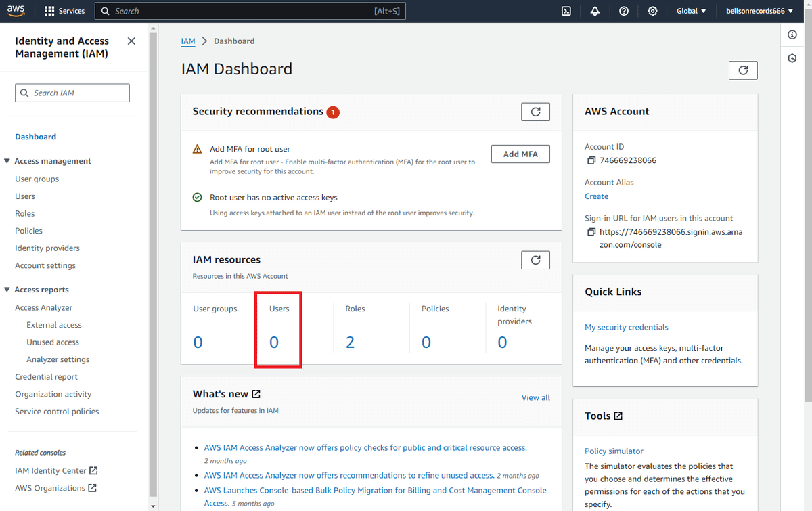Open Credential report
This screenshot has height=511, width=812.
[47, 377]
